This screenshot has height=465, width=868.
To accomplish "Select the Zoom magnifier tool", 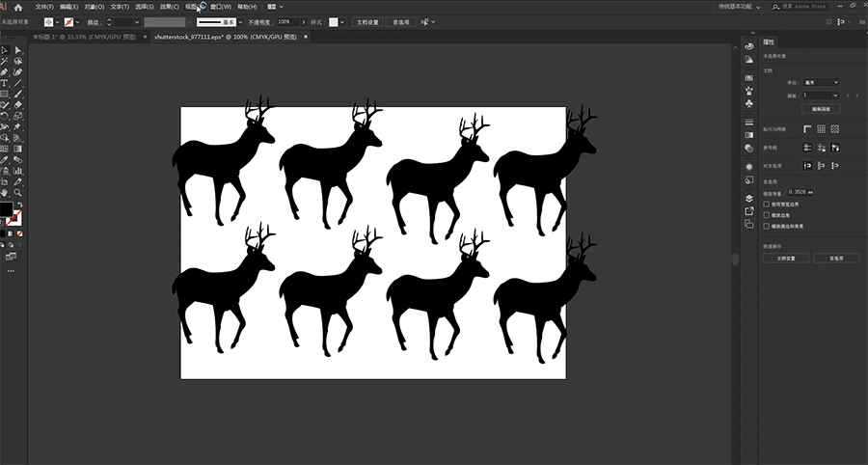I will tap(17, 192).
